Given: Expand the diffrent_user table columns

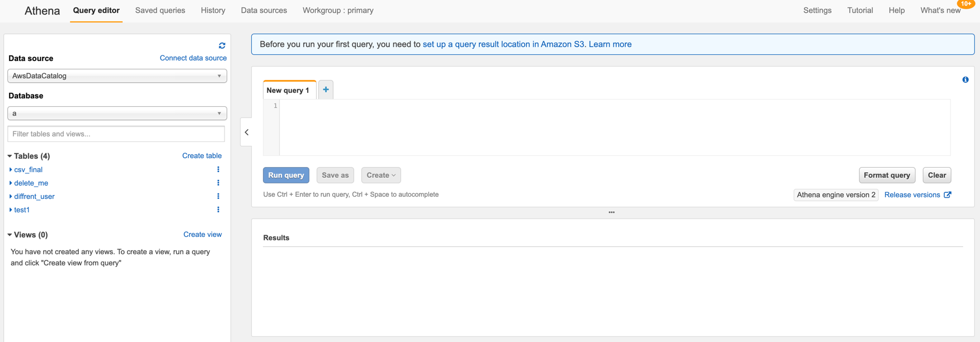Looking at the screenshot, I should click(x=11, y=196).
